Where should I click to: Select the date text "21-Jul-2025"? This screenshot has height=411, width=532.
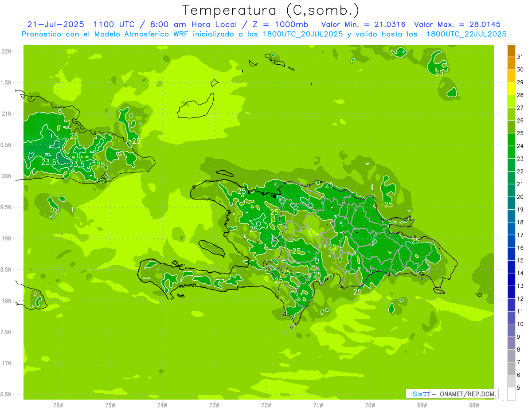point(55,24)
